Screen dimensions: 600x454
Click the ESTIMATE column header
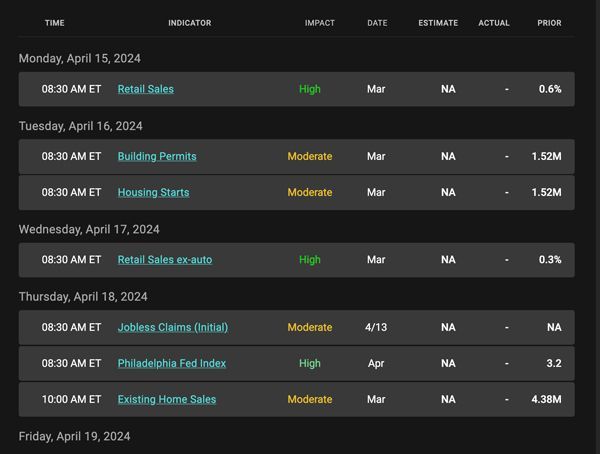pos(438,23)
